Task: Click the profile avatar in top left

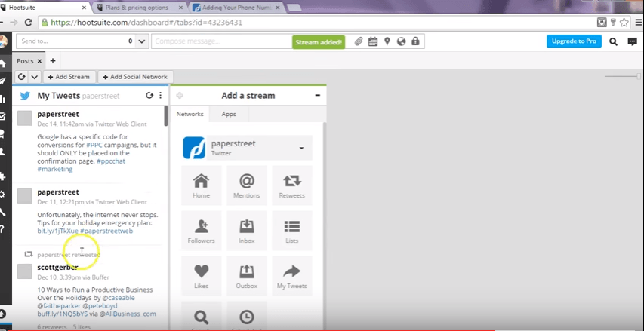Action: click(x=3, y=41)
